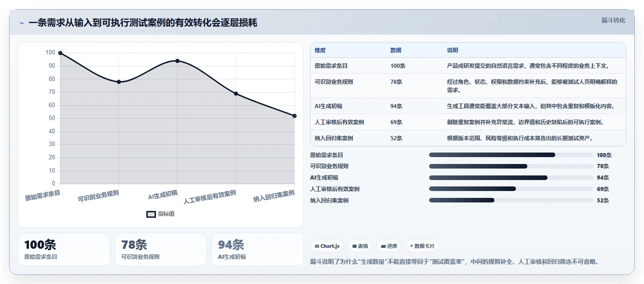Click the 100条 value in the table
This screenshot has height=284, width=644.
(x=398, y=66)
